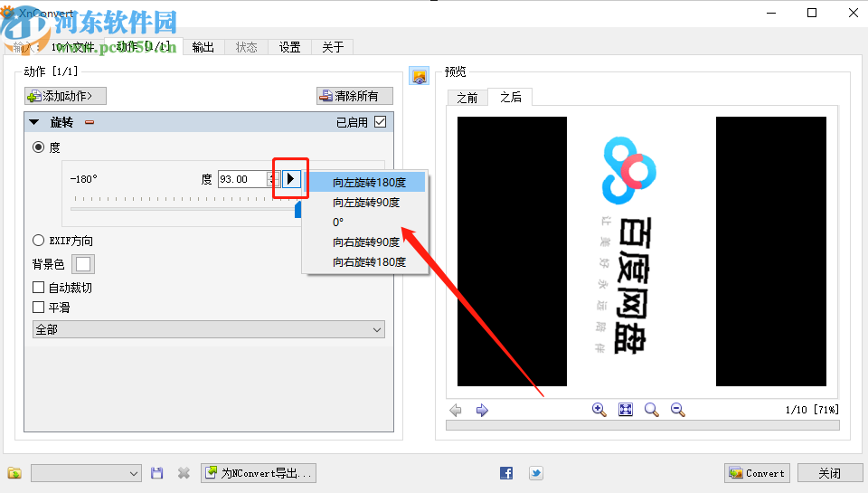Delete the script with X icon
868x493 pixels.
184,473
